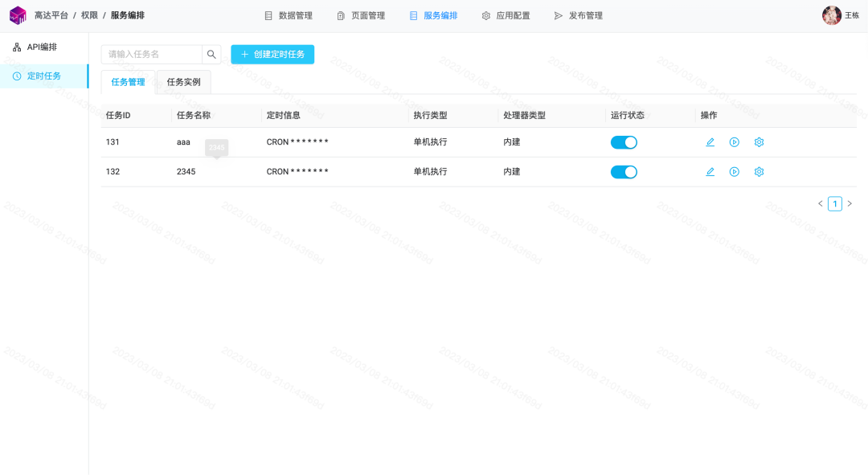Viewport: 868px width, 475px height.
Task: Select page 1 in pagination
Action: pos(835,203)
